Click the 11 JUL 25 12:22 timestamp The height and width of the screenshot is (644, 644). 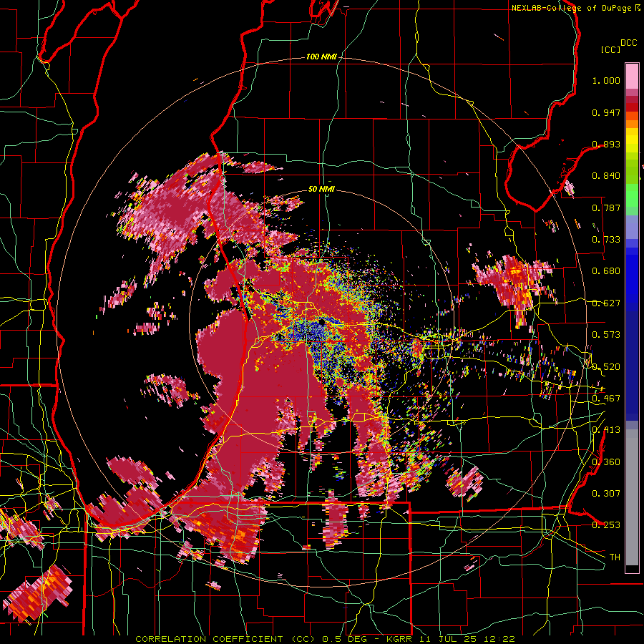point(467,639)
